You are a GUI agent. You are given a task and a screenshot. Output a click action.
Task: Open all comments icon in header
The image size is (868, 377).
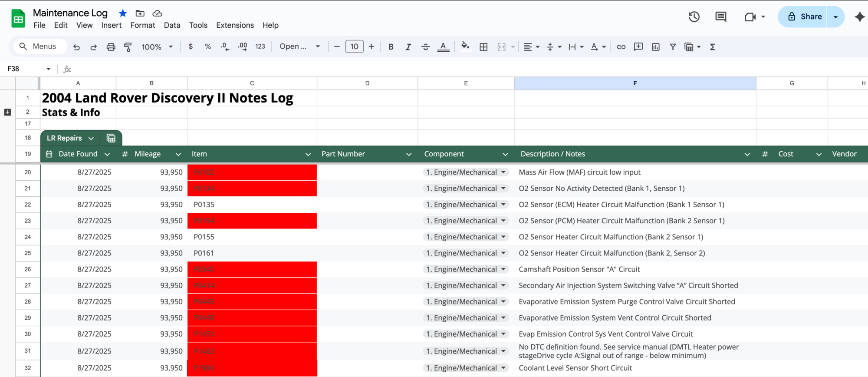(720, 17)
